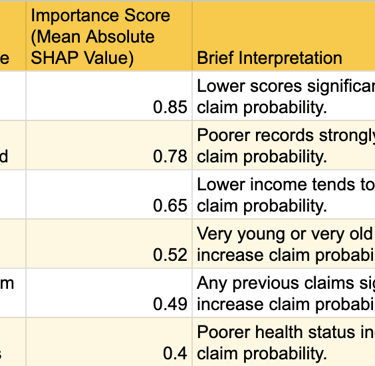Select the Importance Score header cell
375x366 pixels.
[109, 36]
